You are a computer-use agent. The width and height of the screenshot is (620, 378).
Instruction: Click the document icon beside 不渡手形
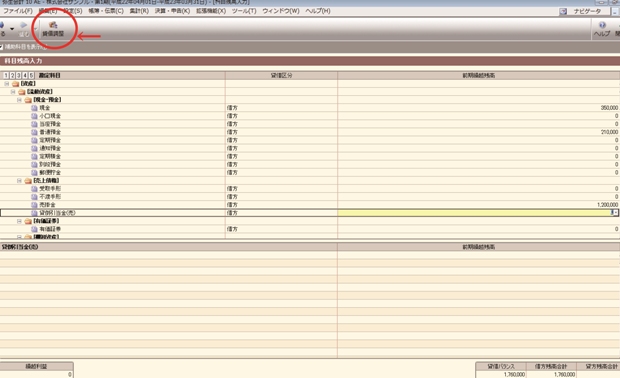pos(34,197)
